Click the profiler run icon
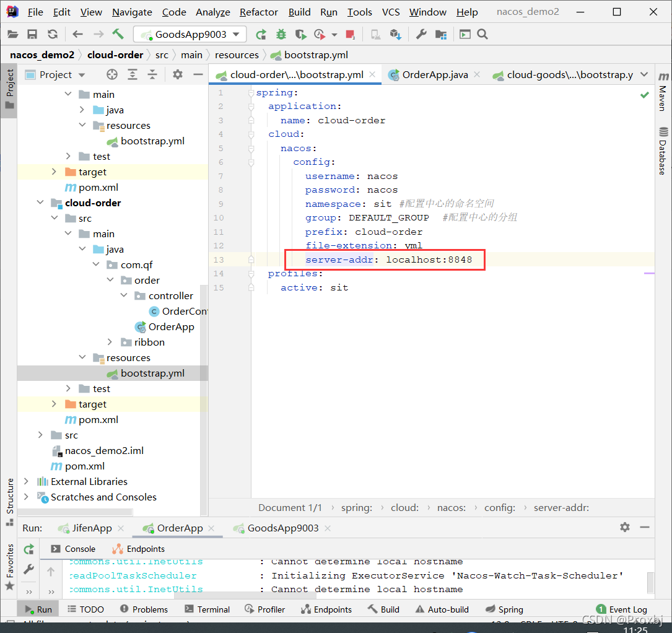672x633 pixels. (320, 34)
